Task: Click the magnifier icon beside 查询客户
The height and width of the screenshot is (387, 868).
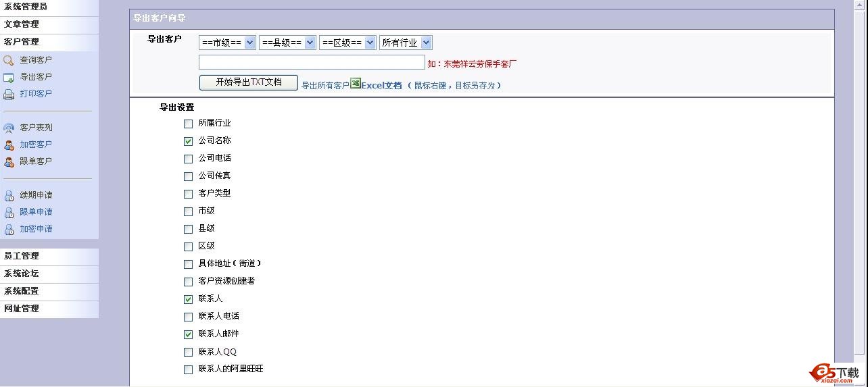Action: (9, 60)
